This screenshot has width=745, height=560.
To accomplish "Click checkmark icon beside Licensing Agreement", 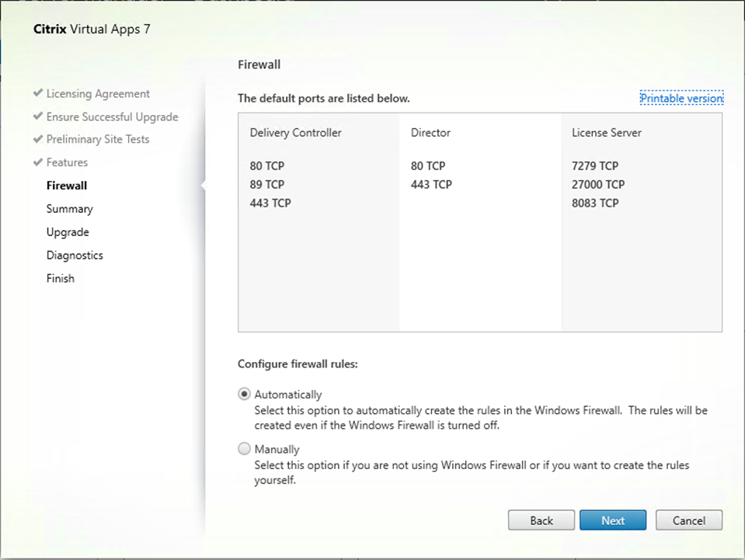I will pyautogui.click(x=38, y=93).
